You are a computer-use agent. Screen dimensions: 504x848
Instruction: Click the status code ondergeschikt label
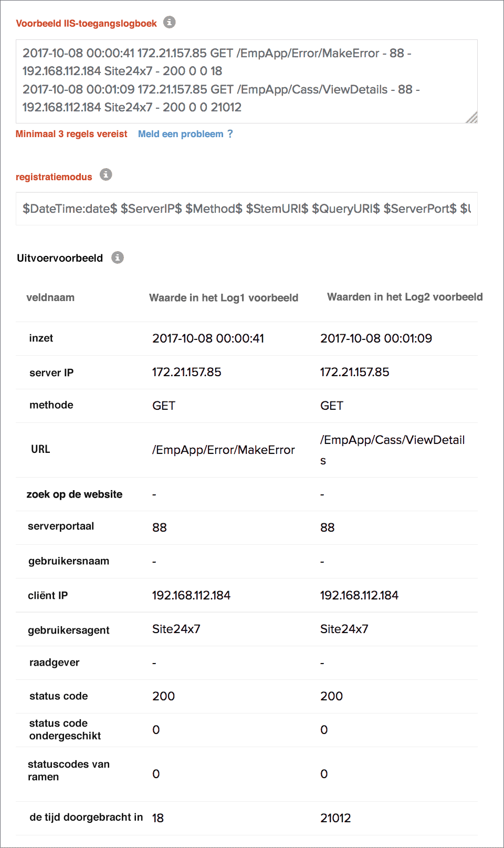click(x=65, y=729)
